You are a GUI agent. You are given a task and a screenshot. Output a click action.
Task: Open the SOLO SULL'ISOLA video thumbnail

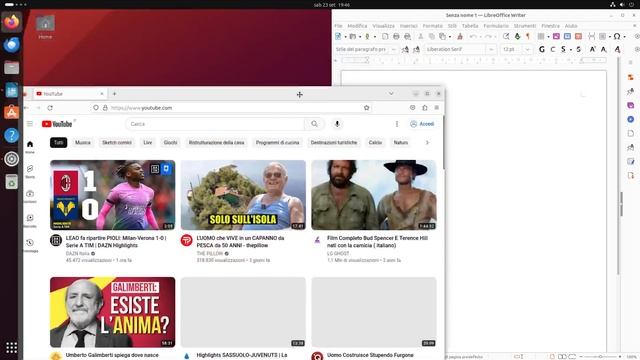[x=243, y=195]
